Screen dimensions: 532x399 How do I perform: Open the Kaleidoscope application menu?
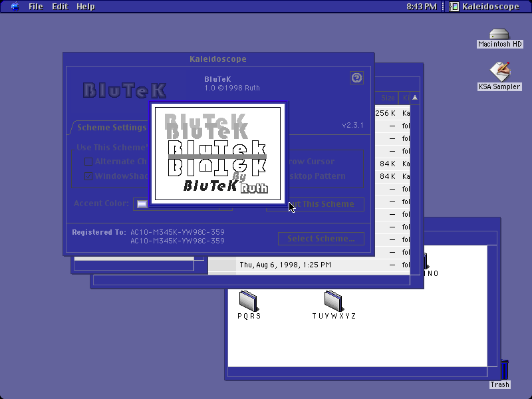click(484, 7)
